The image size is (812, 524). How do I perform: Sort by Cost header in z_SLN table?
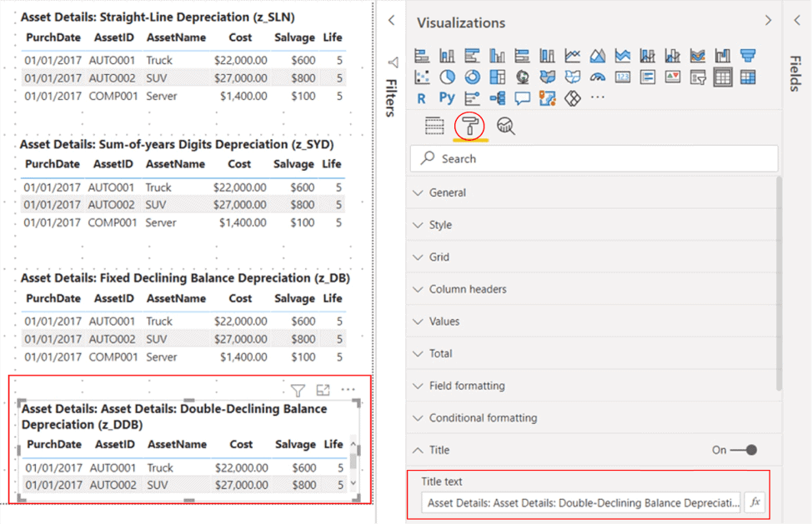click(x=240, y=37)
